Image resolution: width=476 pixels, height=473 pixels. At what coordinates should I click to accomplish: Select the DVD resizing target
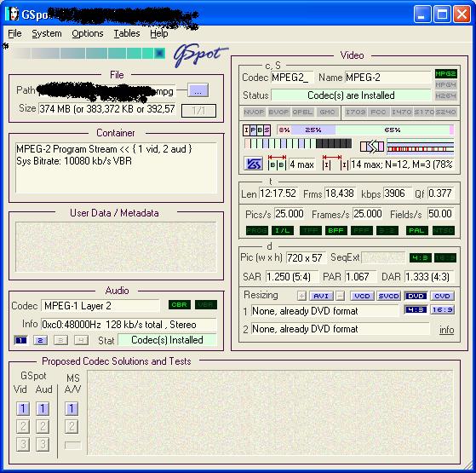(416, 296)
